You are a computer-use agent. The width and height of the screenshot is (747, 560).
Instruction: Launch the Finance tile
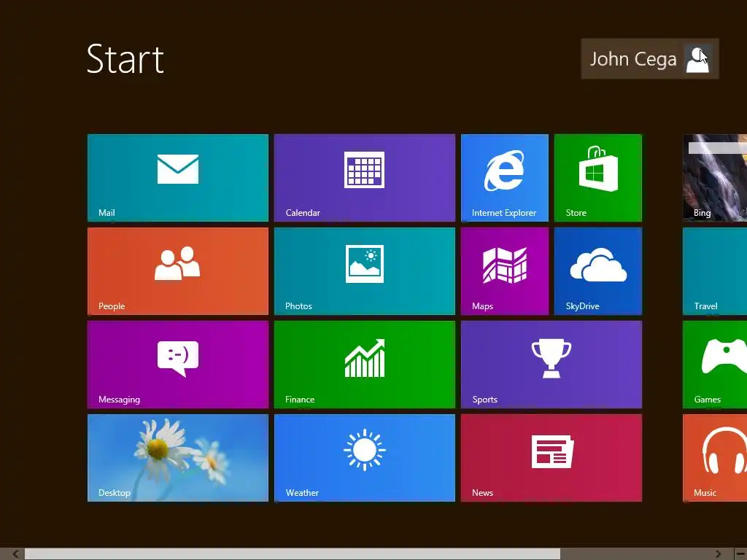click(x=365, y=365)
